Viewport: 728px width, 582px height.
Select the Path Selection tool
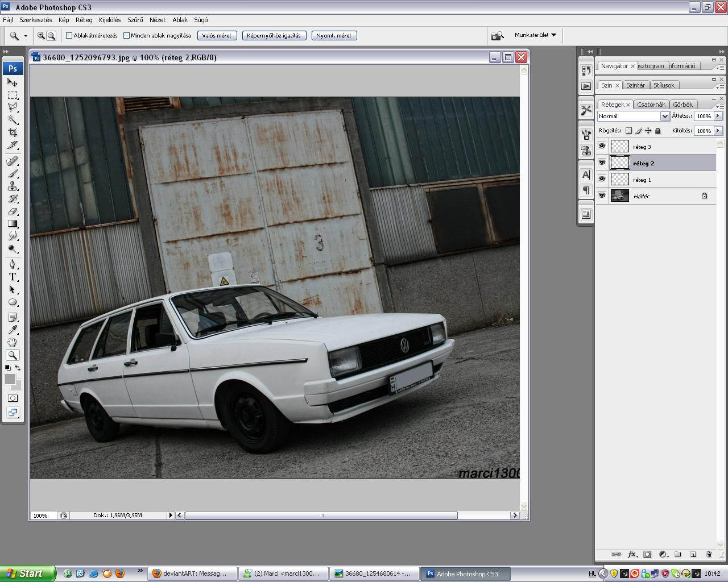(x=13, y=290)
